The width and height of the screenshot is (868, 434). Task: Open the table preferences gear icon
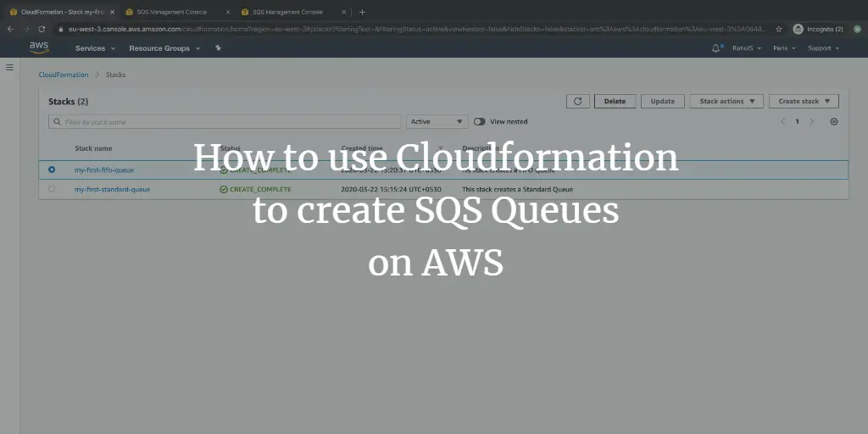click(834, 122)
